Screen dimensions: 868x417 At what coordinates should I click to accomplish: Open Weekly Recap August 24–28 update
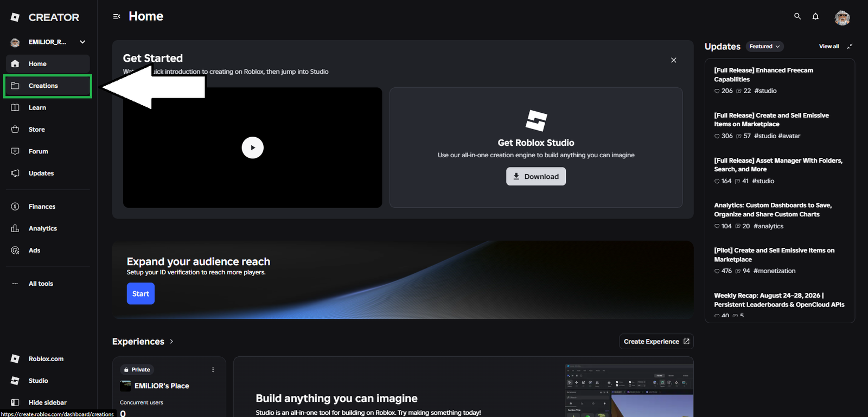[x=779, y=300]
